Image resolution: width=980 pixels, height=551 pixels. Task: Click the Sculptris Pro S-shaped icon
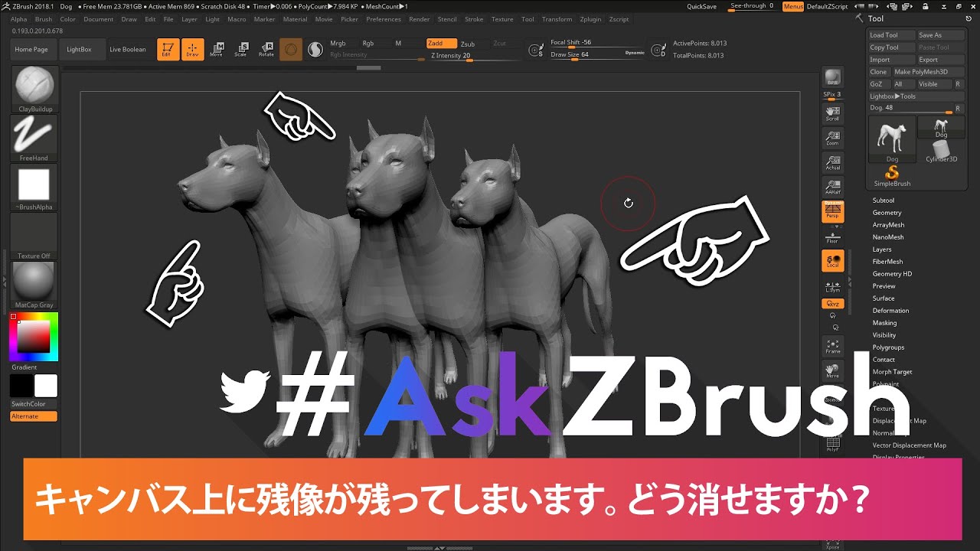315,50
